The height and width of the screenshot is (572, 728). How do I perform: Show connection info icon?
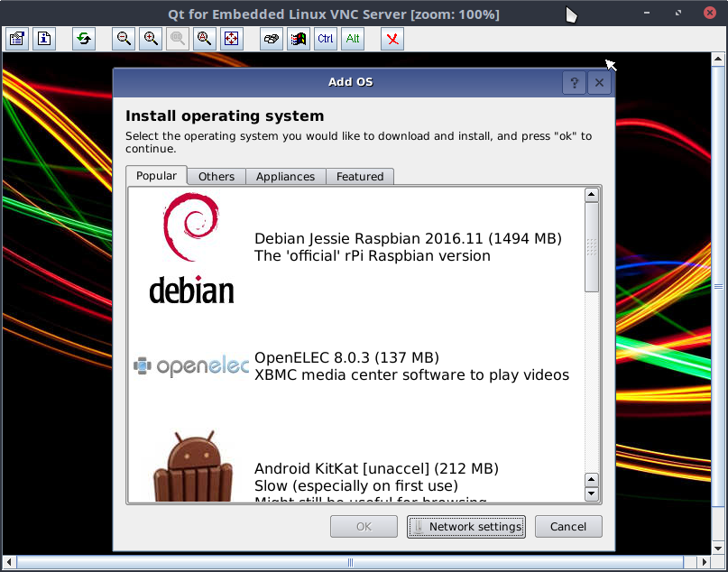point(44,39)
